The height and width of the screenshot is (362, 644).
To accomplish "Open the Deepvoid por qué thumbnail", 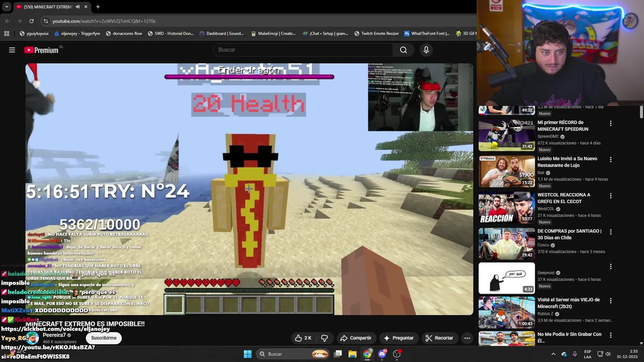I will [x=507, y=278].
